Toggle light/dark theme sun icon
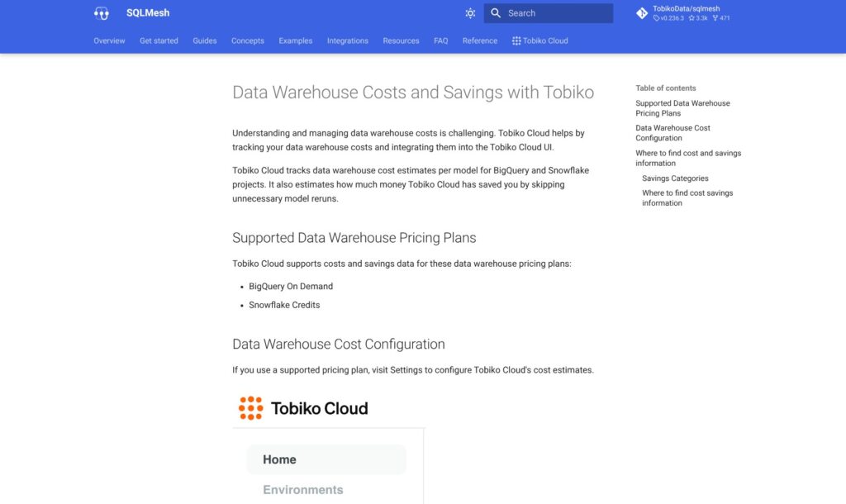This screenshot has width=846, height=504. click(470, 13)
